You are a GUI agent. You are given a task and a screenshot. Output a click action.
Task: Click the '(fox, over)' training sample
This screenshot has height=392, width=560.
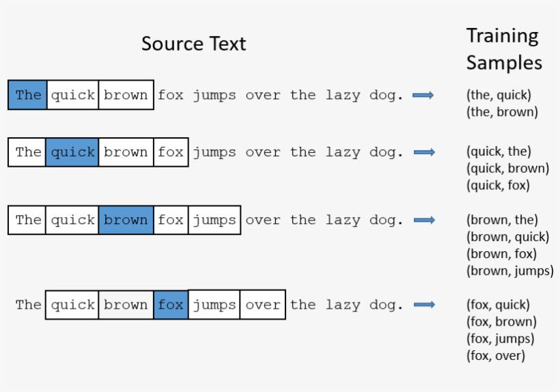[x=496, y=356]
